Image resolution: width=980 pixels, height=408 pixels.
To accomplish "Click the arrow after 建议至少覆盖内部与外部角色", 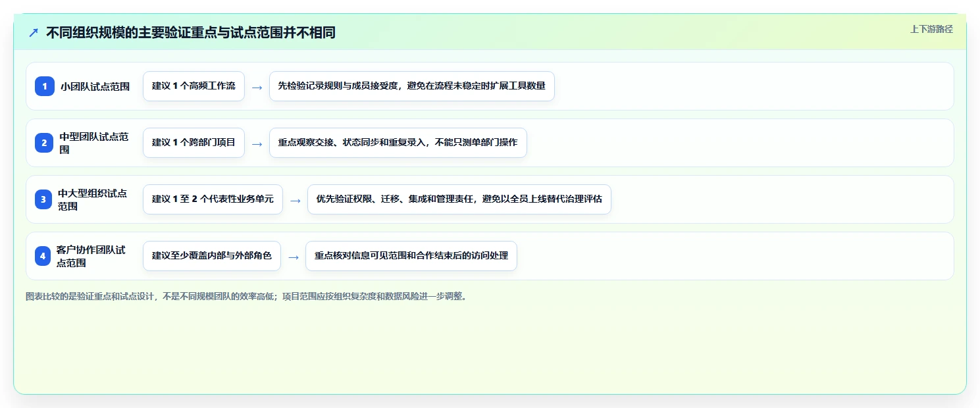I will pos(294,257).
